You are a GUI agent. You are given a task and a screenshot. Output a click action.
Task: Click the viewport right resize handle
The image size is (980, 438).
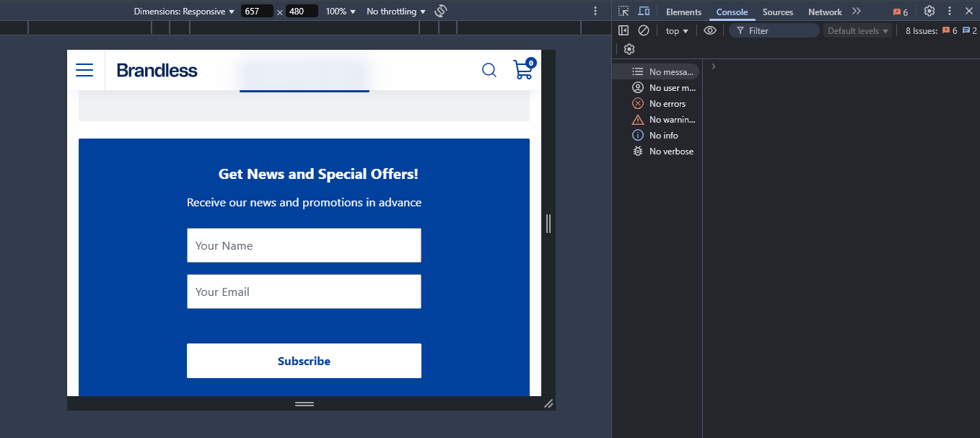548,223
